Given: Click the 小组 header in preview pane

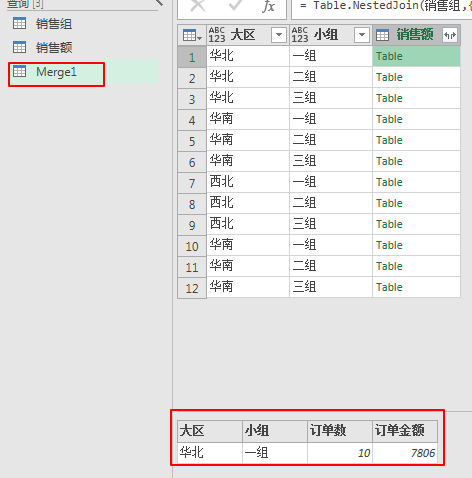Looking at the screenshot, I should coord(275,431).
